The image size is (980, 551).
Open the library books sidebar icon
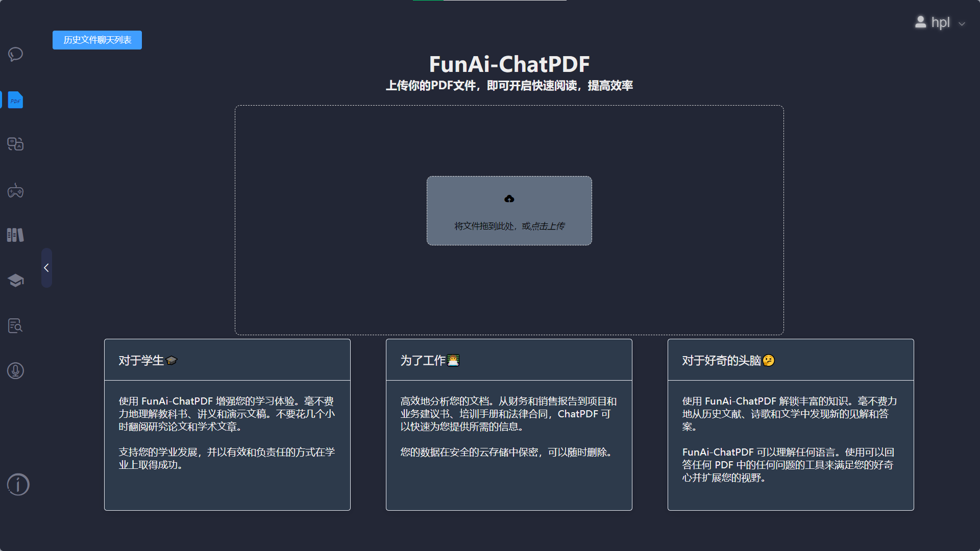tap(15, 235)
